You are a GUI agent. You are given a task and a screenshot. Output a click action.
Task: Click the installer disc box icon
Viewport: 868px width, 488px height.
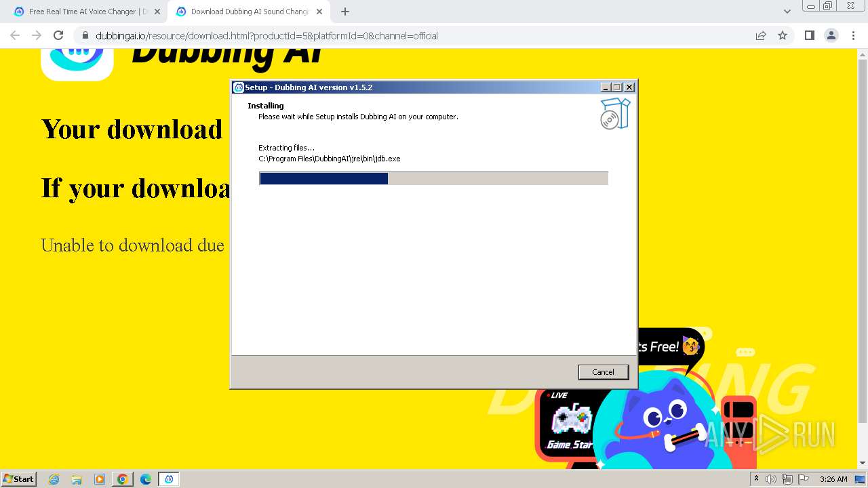point(615,113)
